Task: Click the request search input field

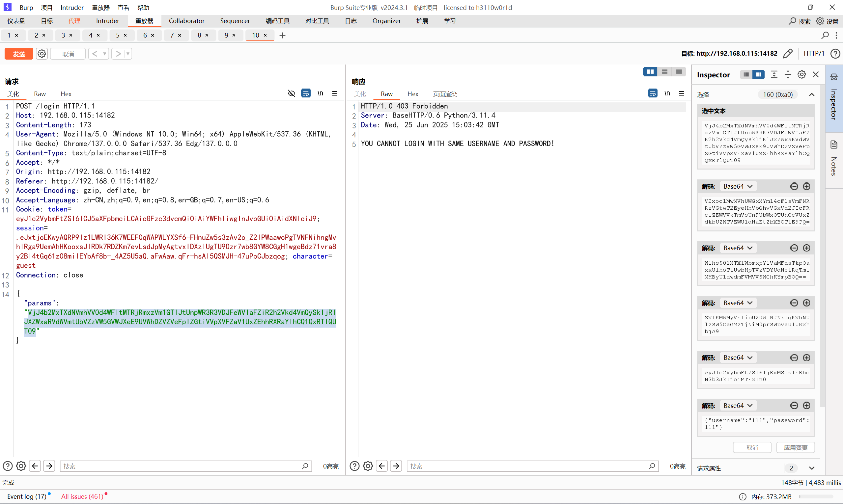Action: coord(185,466)
